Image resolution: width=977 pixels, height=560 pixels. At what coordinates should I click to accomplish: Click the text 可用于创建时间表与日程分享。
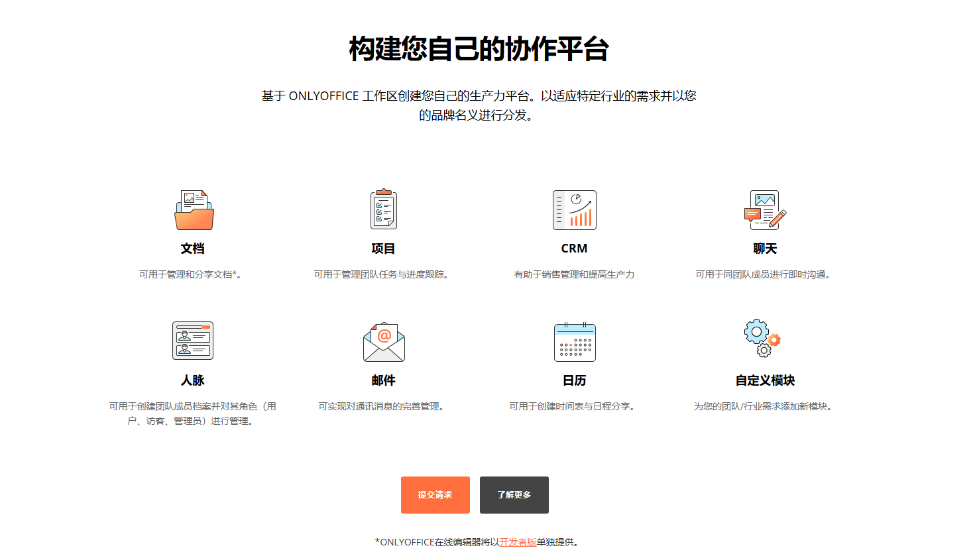coord(574,406)
